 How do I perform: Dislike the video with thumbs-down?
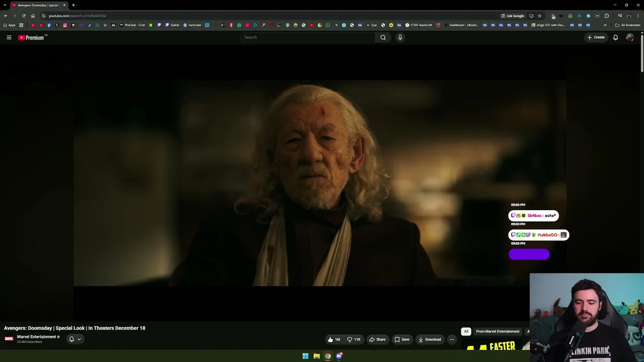(354, 339)
